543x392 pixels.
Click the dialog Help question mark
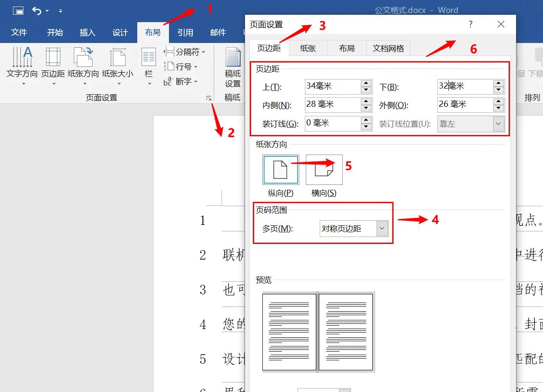coord(470,25)
